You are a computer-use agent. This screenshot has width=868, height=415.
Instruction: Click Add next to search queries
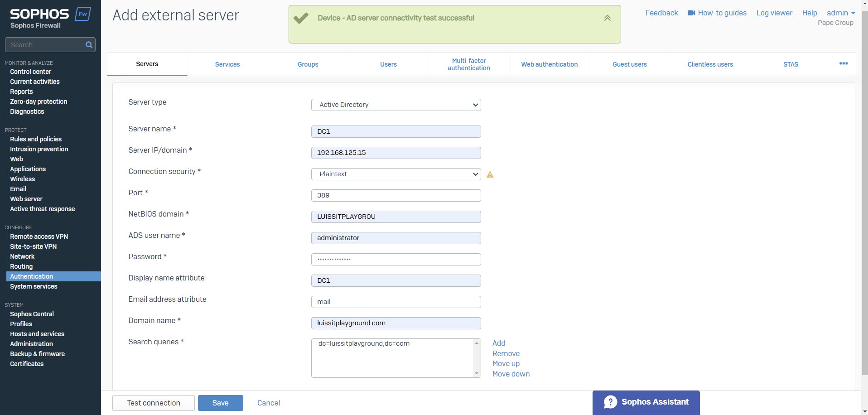point(499,343)
